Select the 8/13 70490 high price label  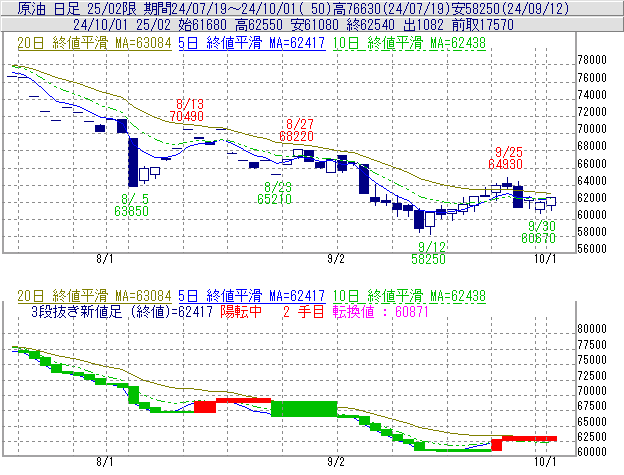[x=187, y=110]
